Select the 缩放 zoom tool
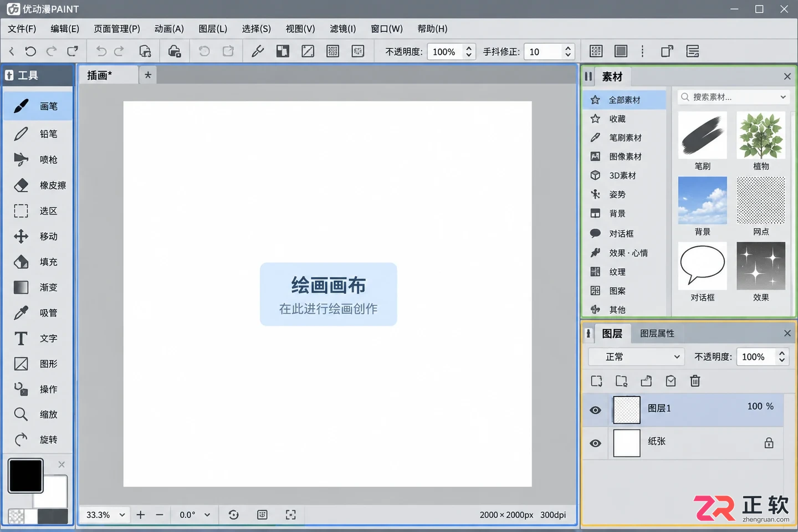The height and width of the screenshot is (532, 798). point(38,414)
